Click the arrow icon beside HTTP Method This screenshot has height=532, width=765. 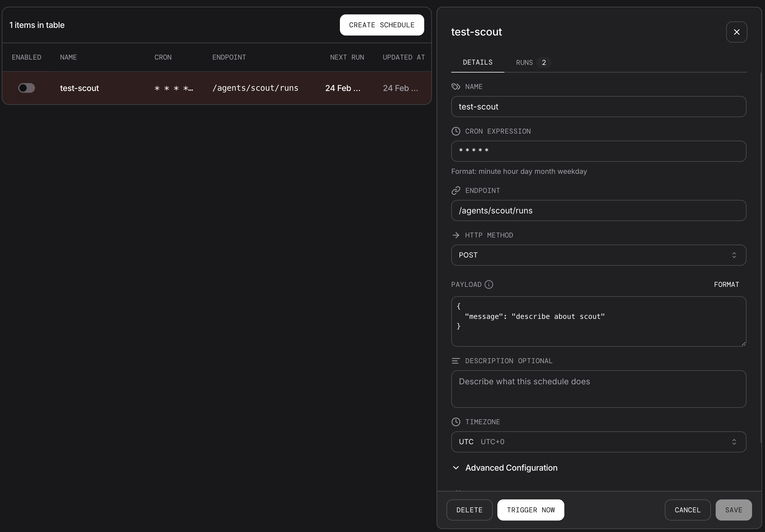pos(455,235)
